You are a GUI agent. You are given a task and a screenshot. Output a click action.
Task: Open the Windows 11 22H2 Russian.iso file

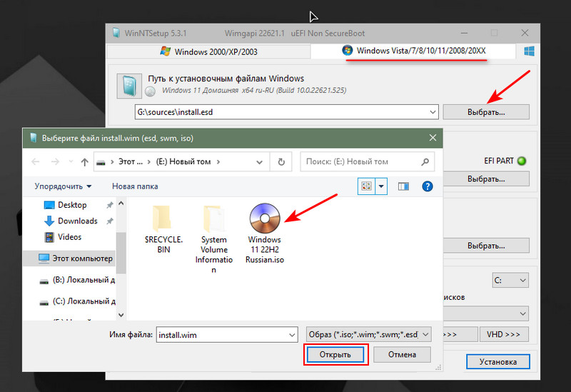tap(265, 233)
